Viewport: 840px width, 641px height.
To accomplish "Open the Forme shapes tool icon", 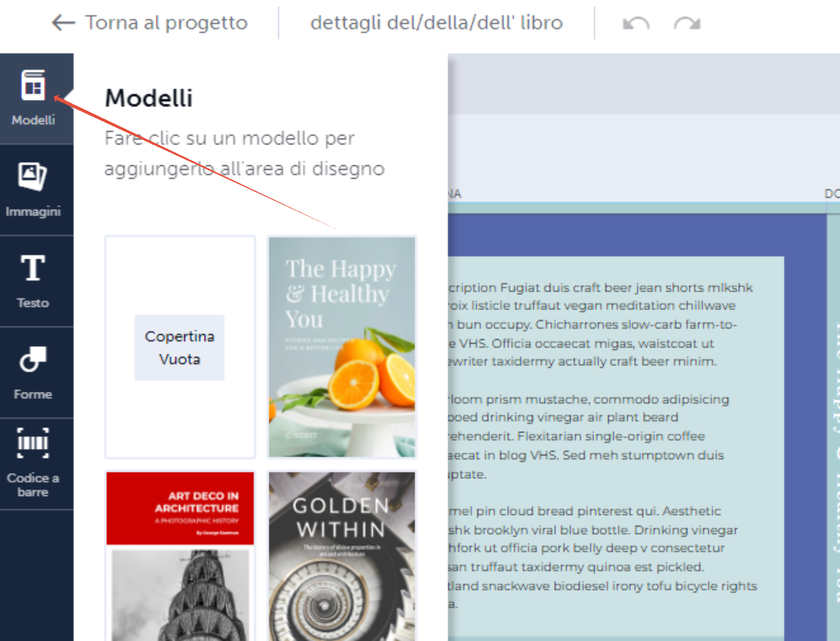I will (33, 359).
